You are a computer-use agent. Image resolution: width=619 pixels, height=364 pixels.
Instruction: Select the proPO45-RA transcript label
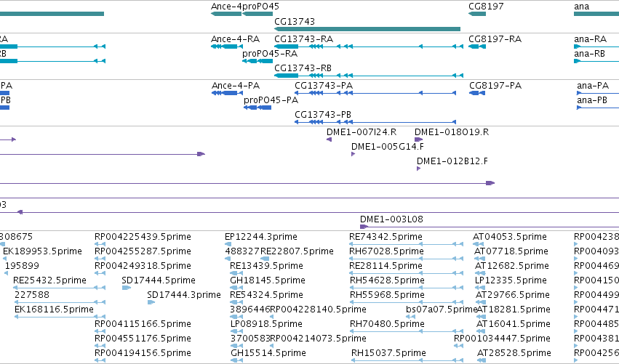pyautogui.click(x=270, y=54)
